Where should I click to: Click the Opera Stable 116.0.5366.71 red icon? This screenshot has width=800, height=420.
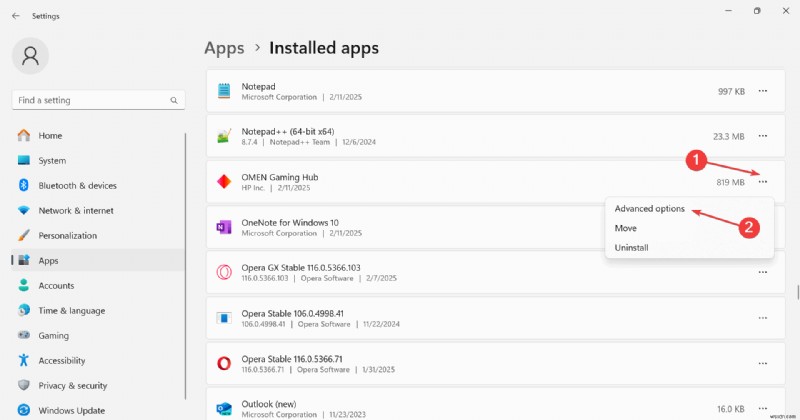point(224,363)
